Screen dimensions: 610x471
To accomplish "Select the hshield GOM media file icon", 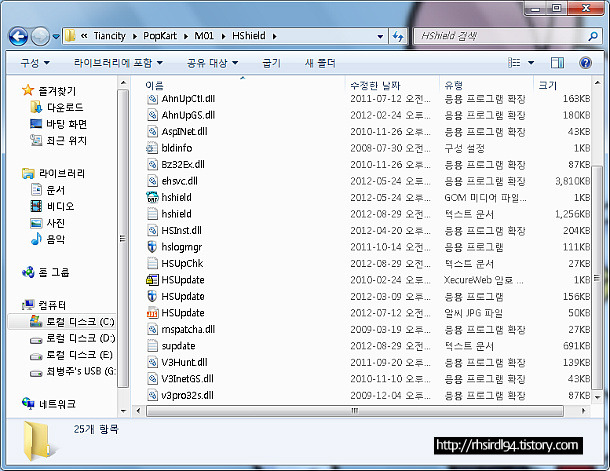I will pyautogui.click(x=152, y=198).
